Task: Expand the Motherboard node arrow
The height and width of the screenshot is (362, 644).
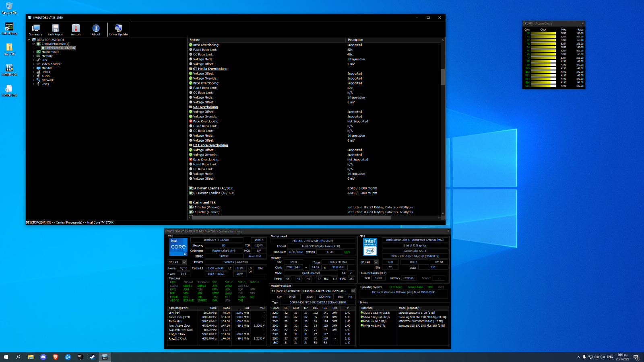Action: [34, 52]
